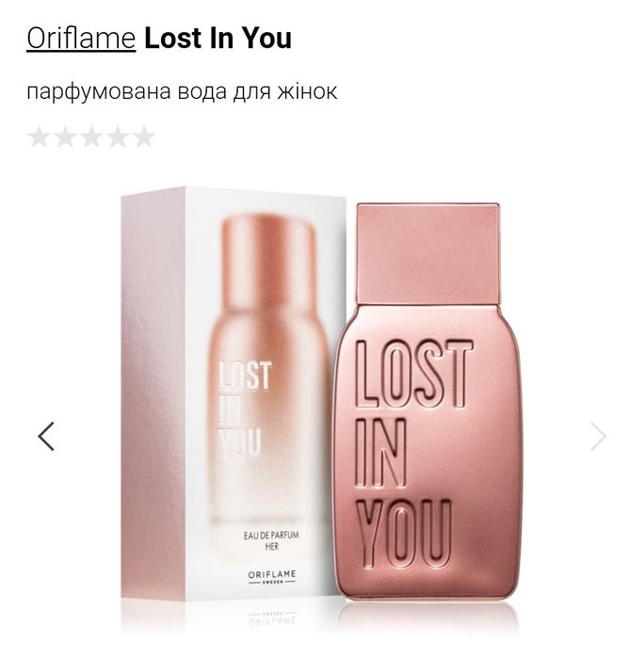Rate product with third star
The image size is (644, 658).
click(x=91, y=136)
